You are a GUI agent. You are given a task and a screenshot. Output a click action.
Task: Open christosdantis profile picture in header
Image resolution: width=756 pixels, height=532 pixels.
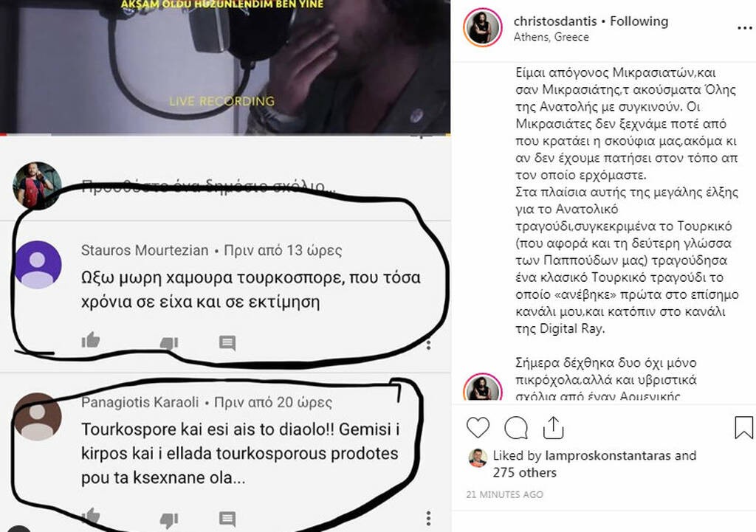[483, 27]
